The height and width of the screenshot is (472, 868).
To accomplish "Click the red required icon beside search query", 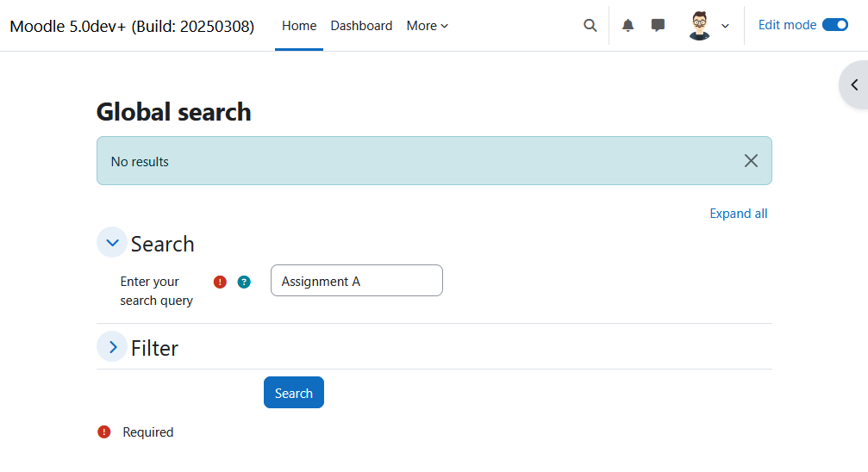I will [220, 283].
